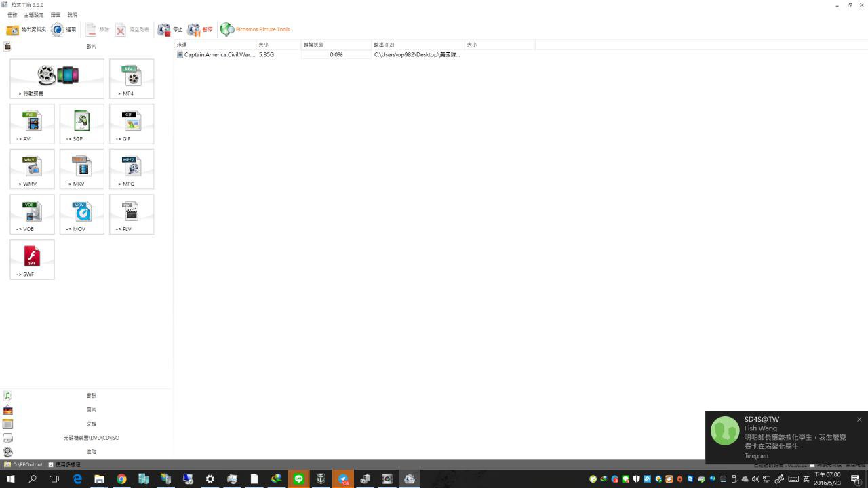The height and width of the screenshot is (488, 868).
Task: Close the Telegram notification popup
Action: point(859,420)
